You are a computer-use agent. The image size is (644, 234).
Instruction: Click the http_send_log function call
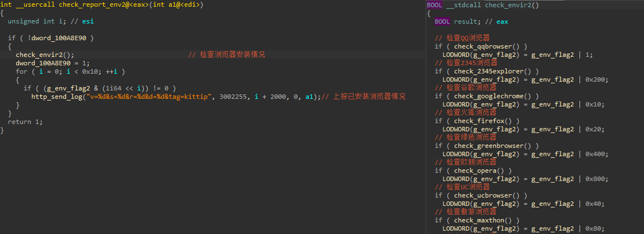point(57,97)
